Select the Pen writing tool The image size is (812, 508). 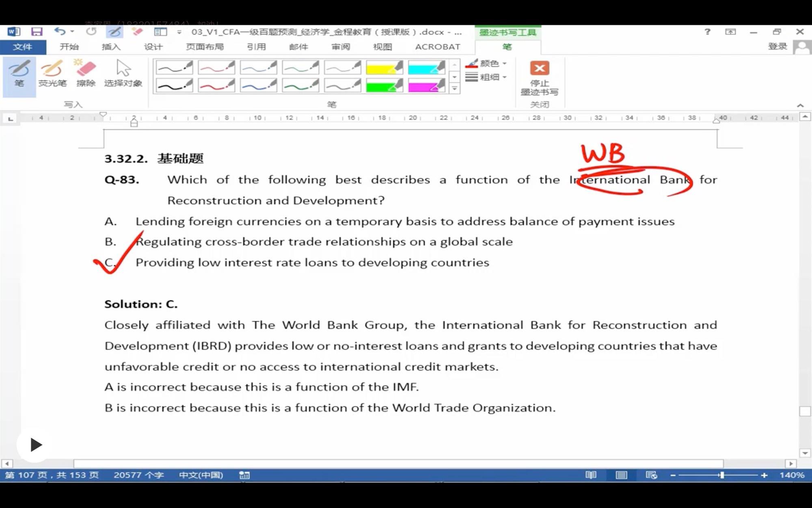pyautogui.click(x=19, y=75)
